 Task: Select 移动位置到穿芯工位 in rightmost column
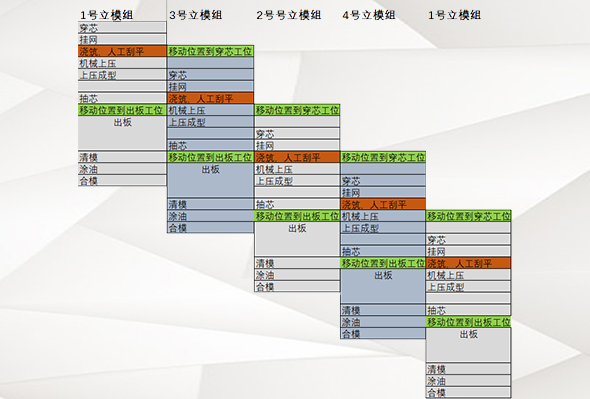468,216
